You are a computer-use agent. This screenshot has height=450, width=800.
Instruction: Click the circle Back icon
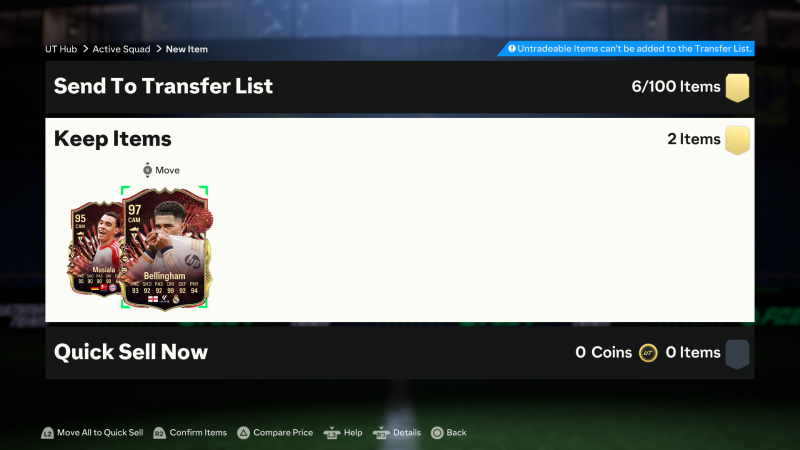437,433
